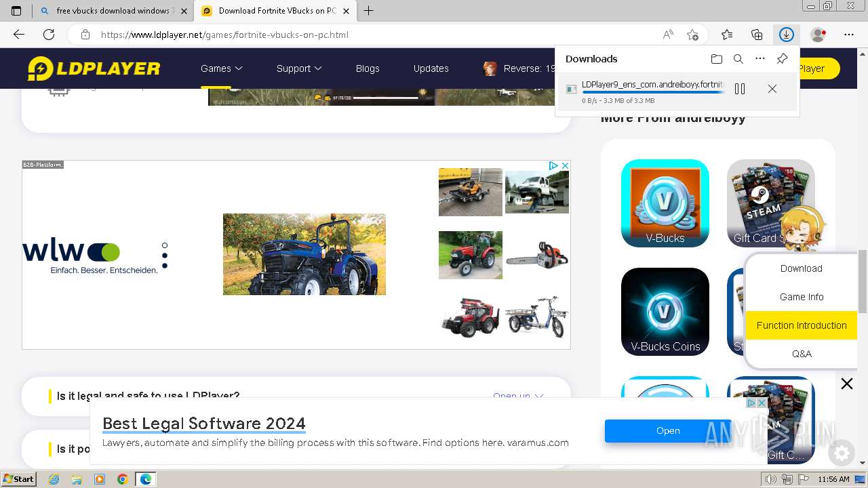Open Steam Gift Card app icon
868x488 pixels.
point(771,203)
